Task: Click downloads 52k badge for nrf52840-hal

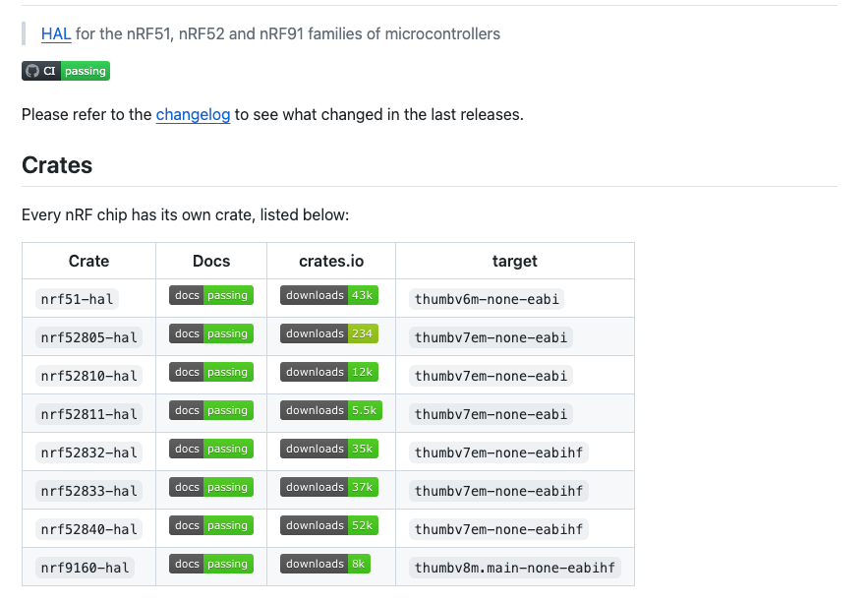Action: (x=329, y=525)
